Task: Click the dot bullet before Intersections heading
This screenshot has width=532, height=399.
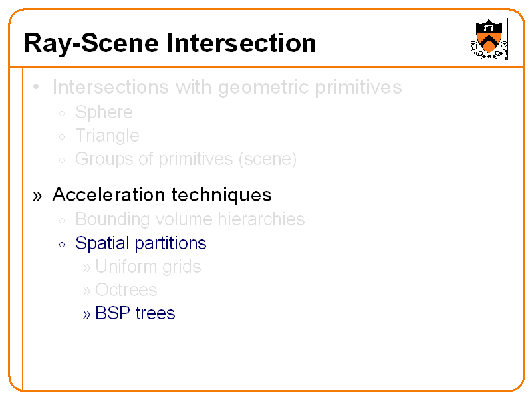Action: tap(38, 88)
